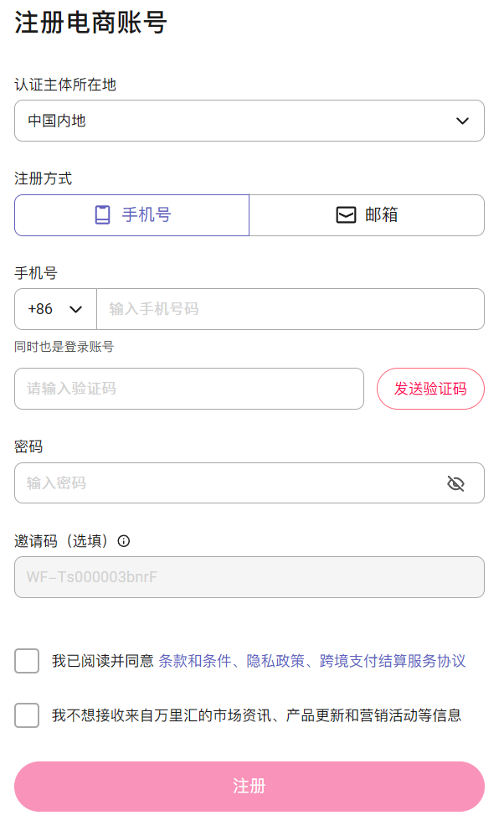Click the 请输入验证码 input field
The image size is (504, 836).
(188, 389)
